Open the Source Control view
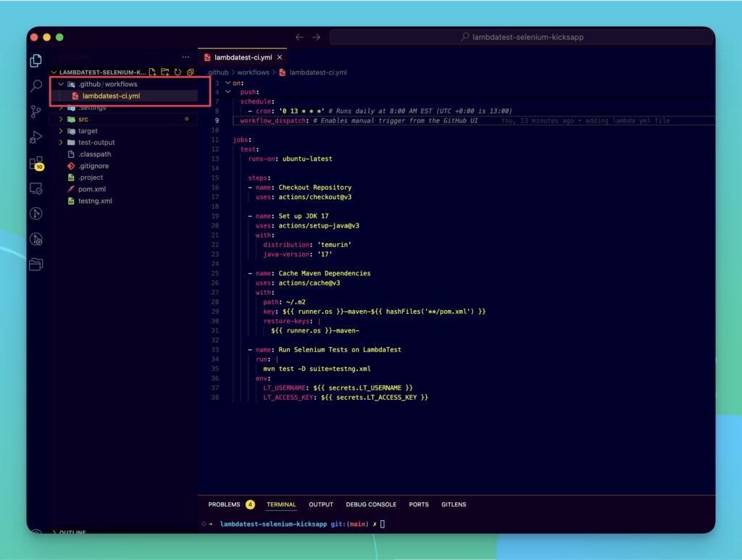The width and height of the screenshot is (742, 560). [x=36, y=112]
